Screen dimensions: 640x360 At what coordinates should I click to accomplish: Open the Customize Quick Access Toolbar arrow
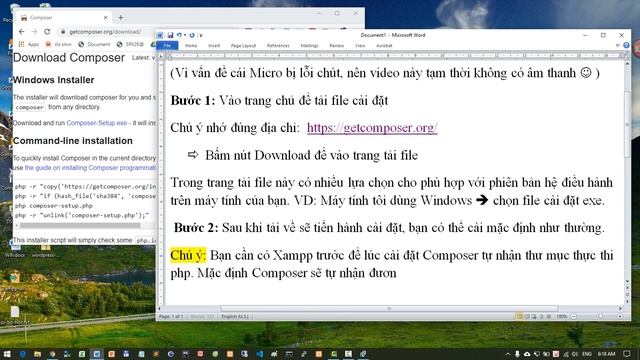click(201, 36)
